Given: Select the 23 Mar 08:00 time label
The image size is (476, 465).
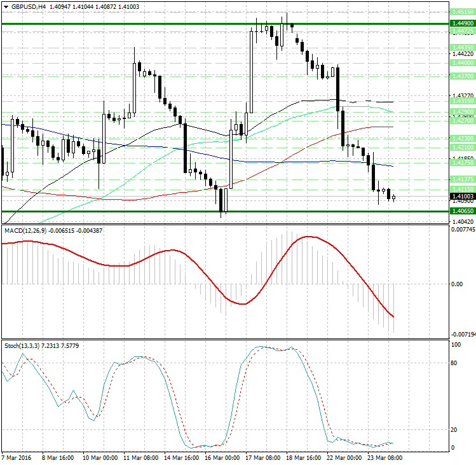Looking at the screenshot, I should (385, 458).
